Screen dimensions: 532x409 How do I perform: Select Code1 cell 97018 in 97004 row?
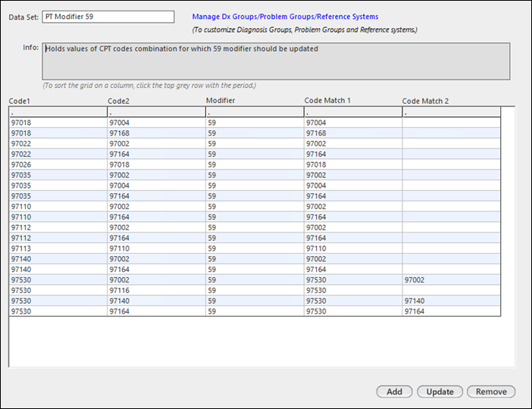pyautogui.click(x=58, y=123)
